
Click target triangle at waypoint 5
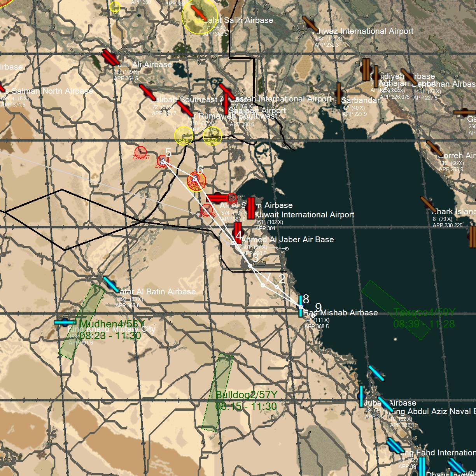coord(163,160)
